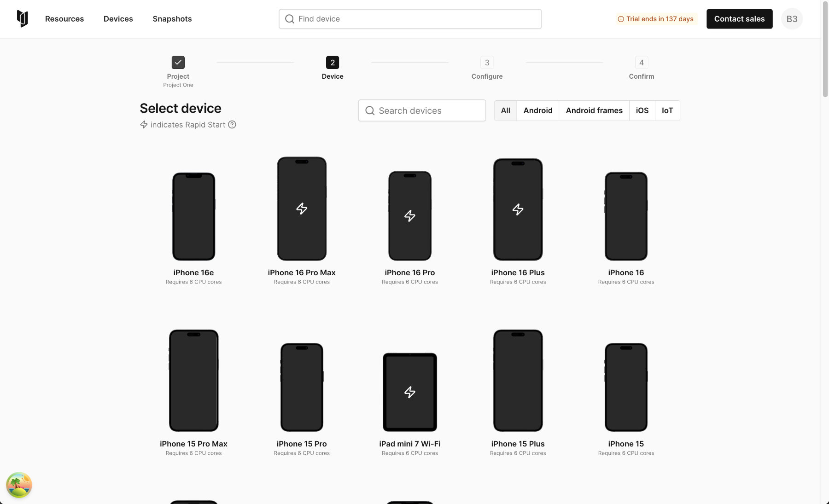The height and width of the screenshot is (504, 829).
Task: Select the iPhone 16 Pro Max device
Action: pos(302,209)
